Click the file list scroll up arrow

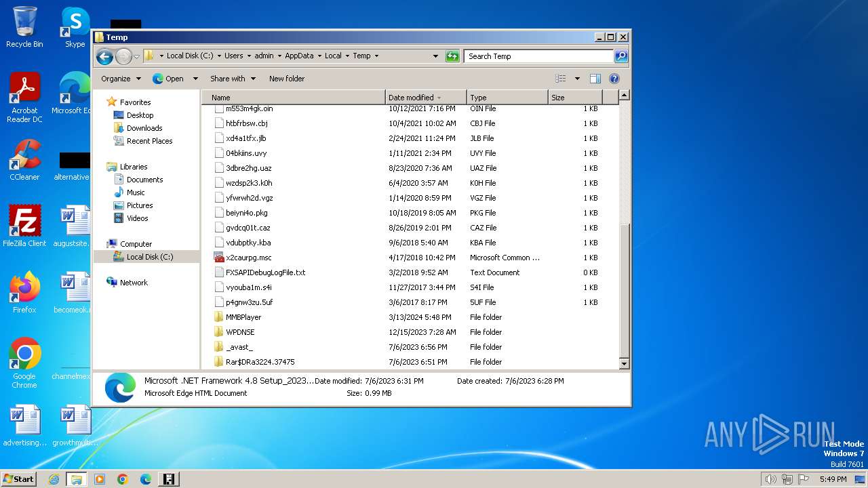pyautogui.click(x=625, y=96)
